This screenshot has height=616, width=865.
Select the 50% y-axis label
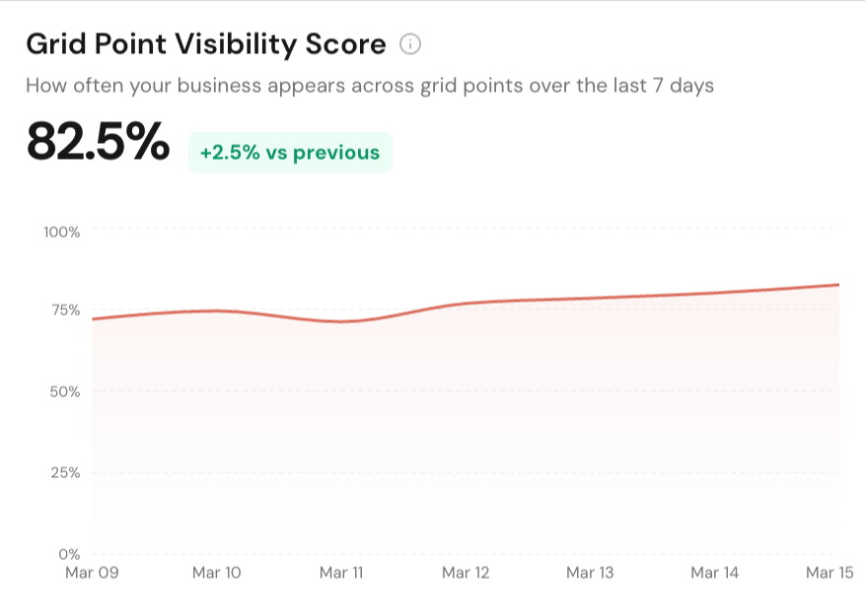pos(65,391)
